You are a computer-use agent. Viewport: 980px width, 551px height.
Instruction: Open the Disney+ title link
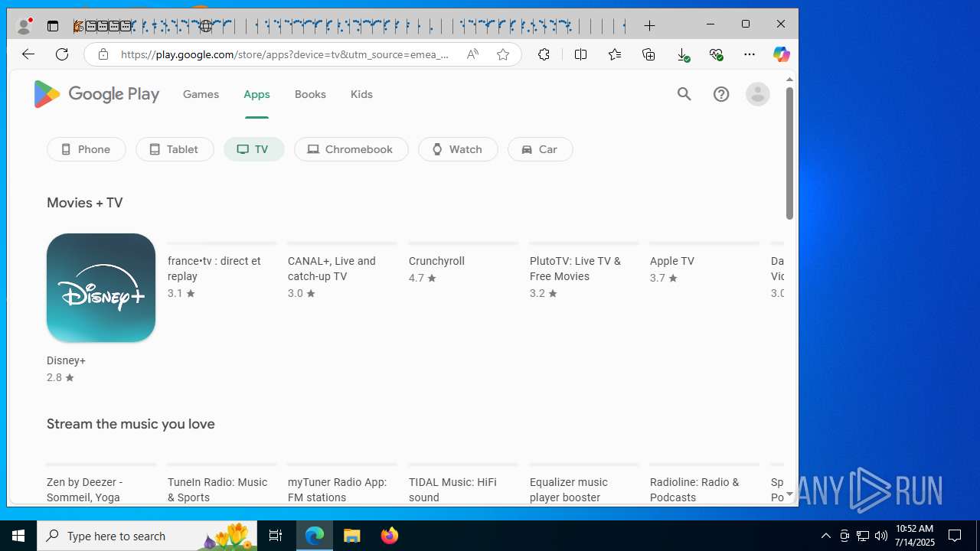pyautogui.click(x=66, y=360)
